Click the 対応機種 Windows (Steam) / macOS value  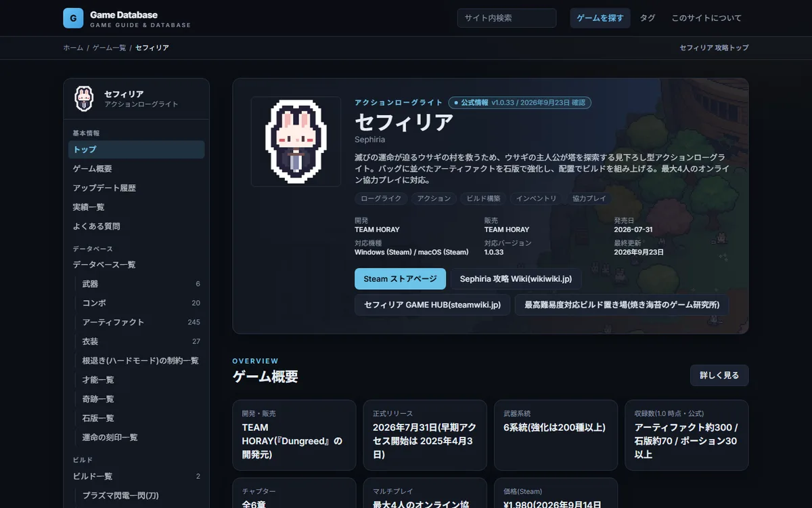411,252
